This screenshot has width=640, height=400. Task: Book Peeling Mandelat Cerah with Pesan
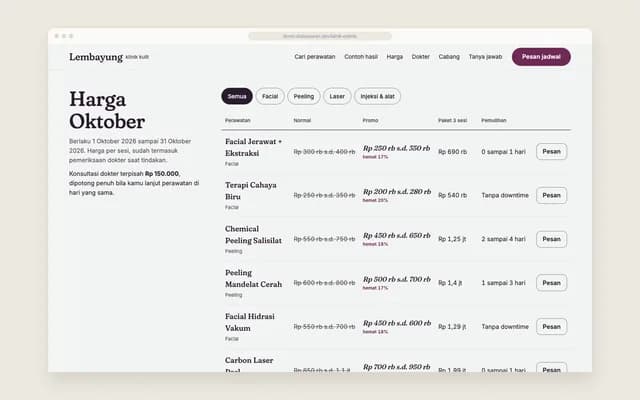(551, 283)
